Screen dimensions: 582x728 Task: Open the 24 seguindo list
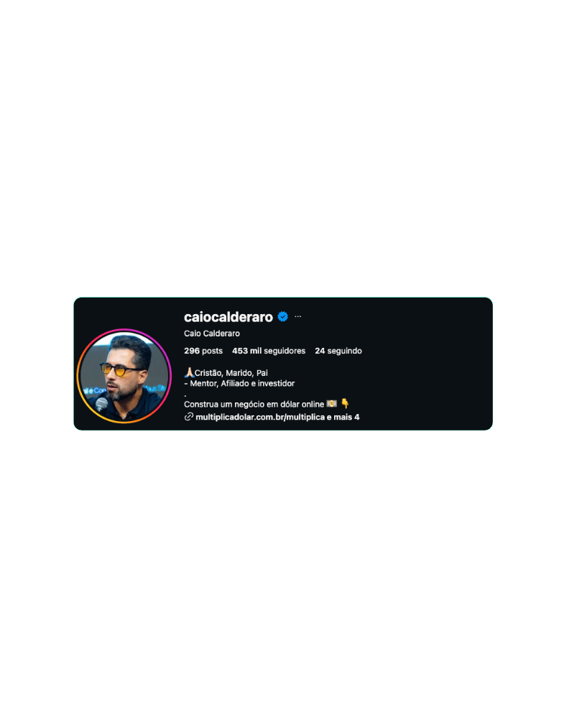pos(338,351)
